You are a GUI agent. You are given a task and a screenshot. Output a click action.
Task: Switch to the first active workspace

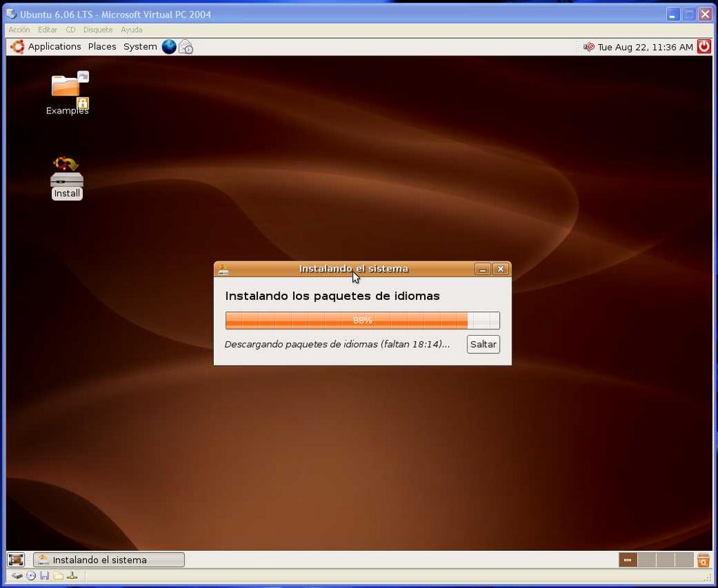pos(628,560)
